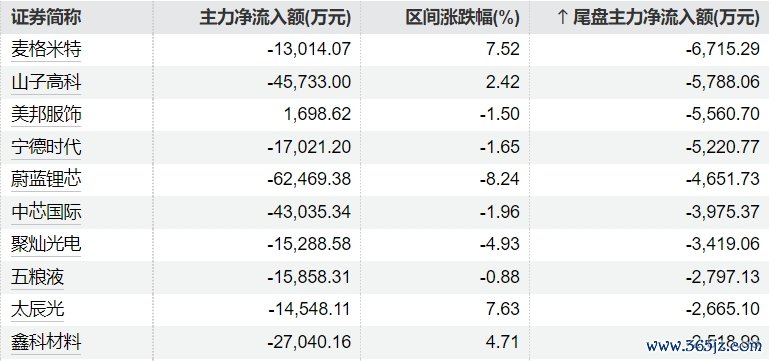
Task: Open the 中芯国际 stock link
Action: (46, 212)
